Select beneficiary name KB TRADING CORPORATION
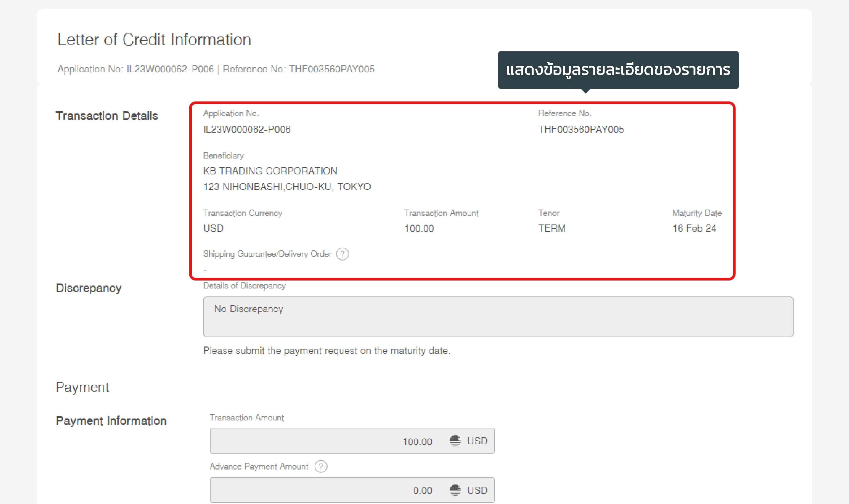The height and width of the screenshot is (504, 849). pos(270,171)
